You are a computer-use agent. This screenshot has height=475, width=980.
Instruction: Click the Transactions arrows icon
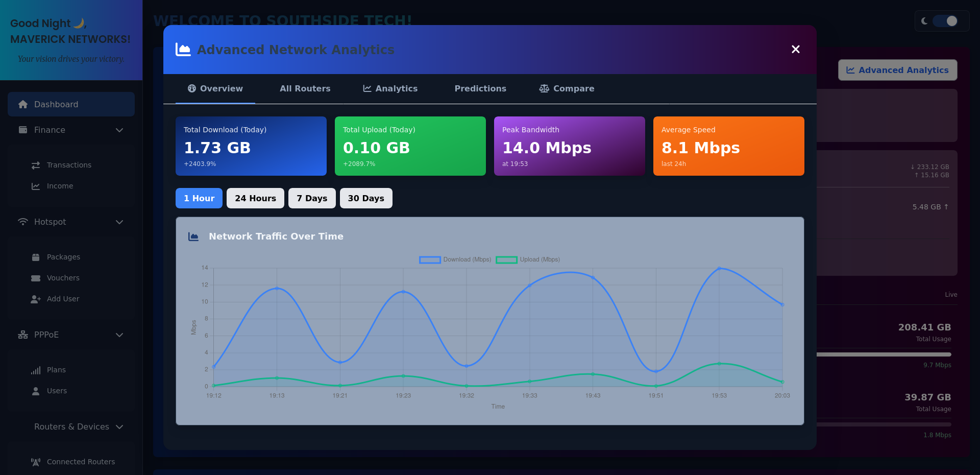[x=36, y=165]
